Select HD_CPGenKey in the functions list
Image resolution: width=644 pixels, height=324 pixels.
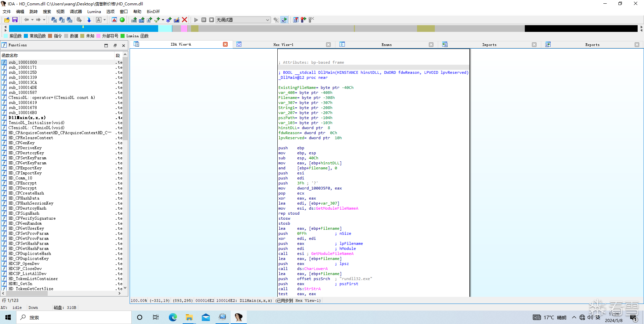21,143
